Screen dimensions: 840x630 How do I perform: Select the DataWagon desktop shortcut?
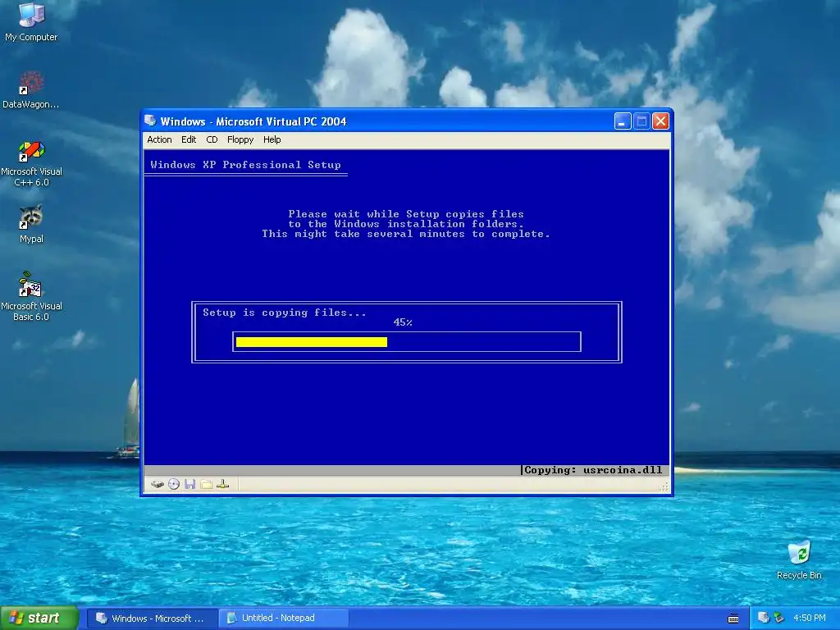coord(31,89)
